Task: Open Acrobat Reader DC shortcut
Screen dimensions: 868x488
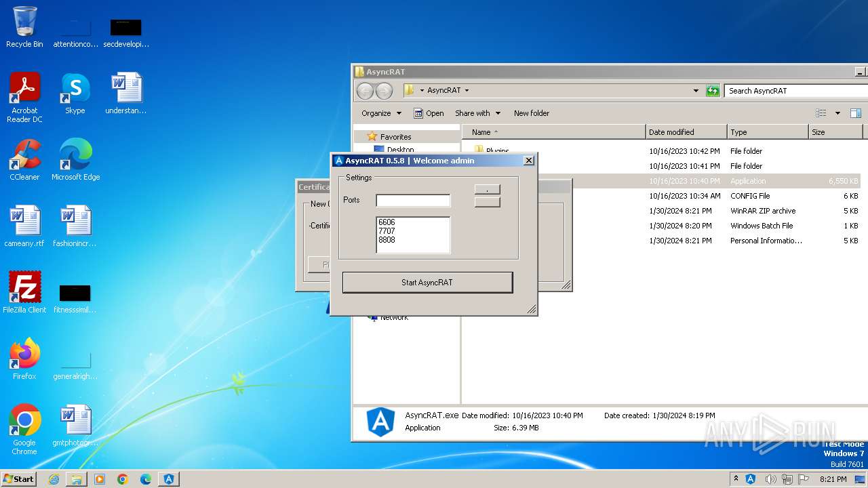Action: point(24,98)
